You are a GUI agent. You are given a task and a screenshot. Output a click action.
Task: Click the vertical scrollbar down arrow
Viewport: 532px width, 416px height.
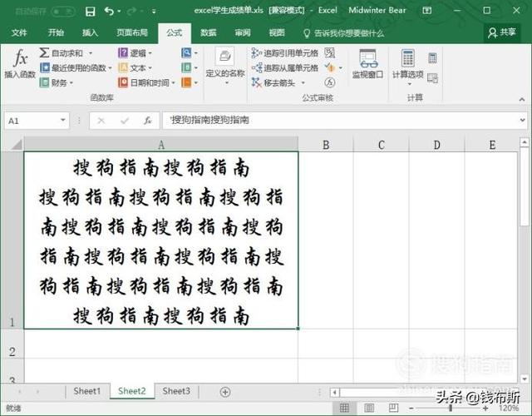(x=525, y=379)
